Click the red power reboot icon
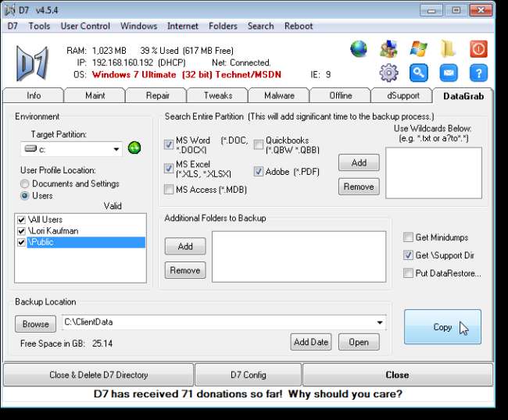Screen dimensions: 508x420 [x=478, y=49]
